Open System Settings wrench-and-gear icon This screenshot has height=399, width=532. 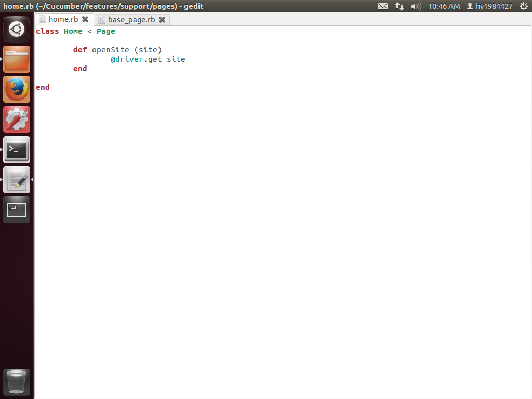17,120
